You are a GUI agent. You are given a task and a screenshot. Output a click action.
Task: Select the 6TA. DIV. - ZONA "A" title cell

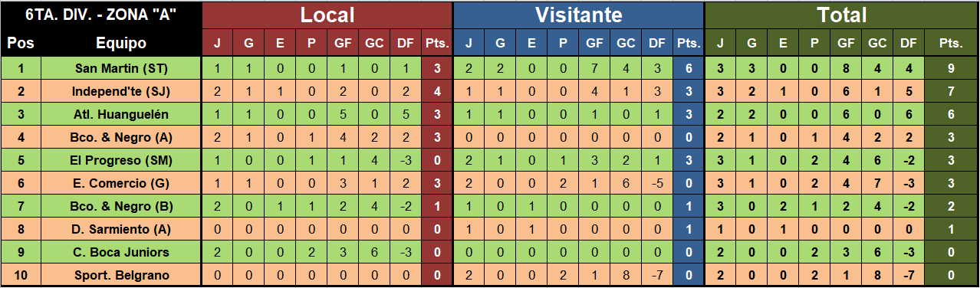pyautogui.click(x=100, y=15)
